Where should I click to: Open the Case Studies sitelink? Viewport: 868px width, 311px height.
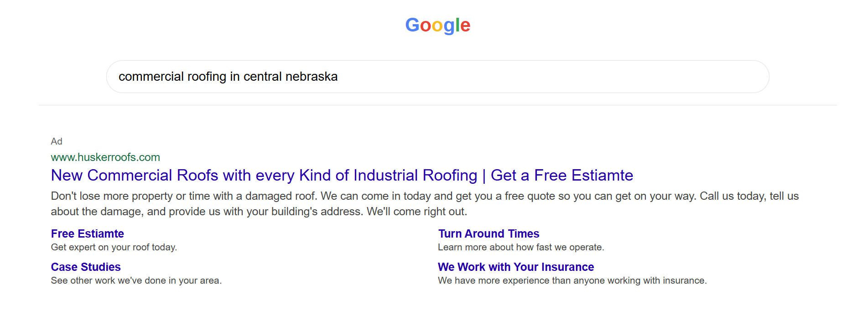pyautogui.click(x=86, y=267)
